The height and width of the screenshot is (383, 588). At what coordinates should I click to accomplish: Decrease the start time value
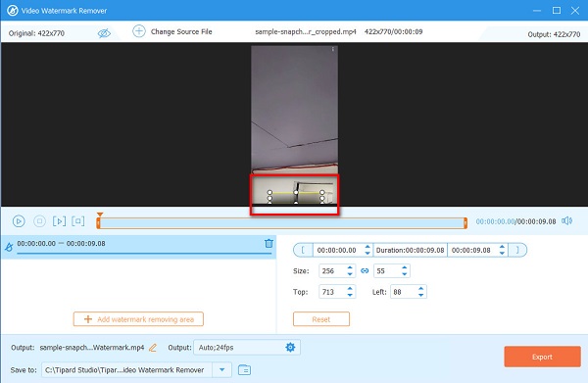367,254
